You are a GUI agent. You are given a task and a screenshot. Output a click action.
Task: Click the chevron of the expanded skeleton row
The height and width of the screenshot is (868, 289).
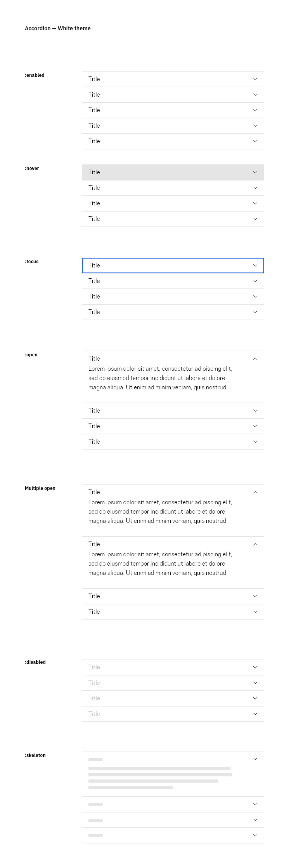click(x=255, y=759)
